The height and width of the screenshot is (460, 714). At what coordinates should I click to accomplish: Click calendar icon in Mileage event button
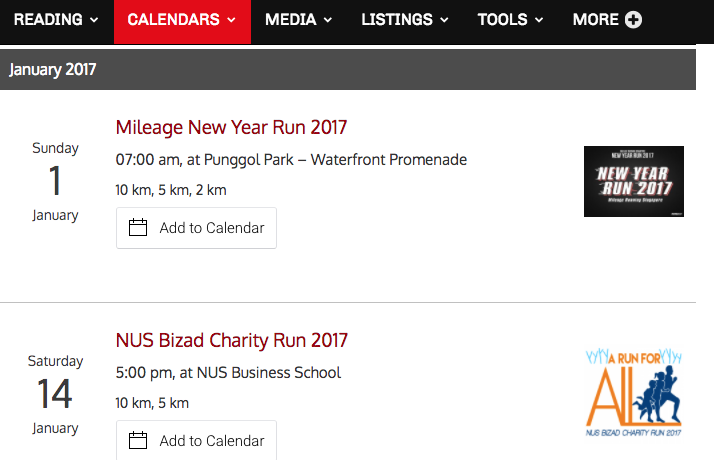(138, 227)
